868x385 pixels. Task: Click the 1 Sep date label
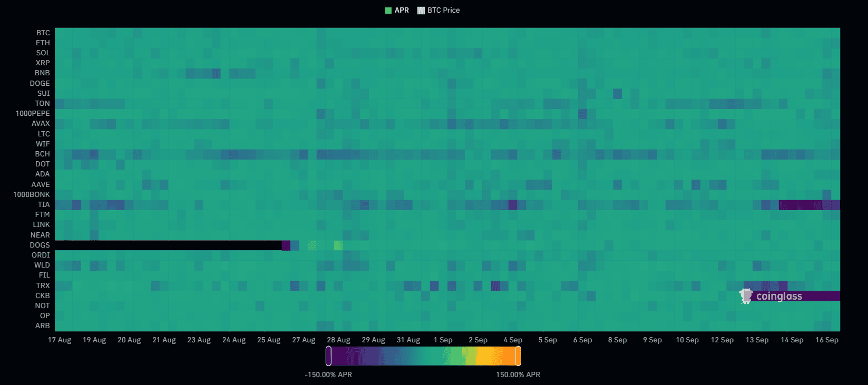pyautogui.click(x=443, y=340)
